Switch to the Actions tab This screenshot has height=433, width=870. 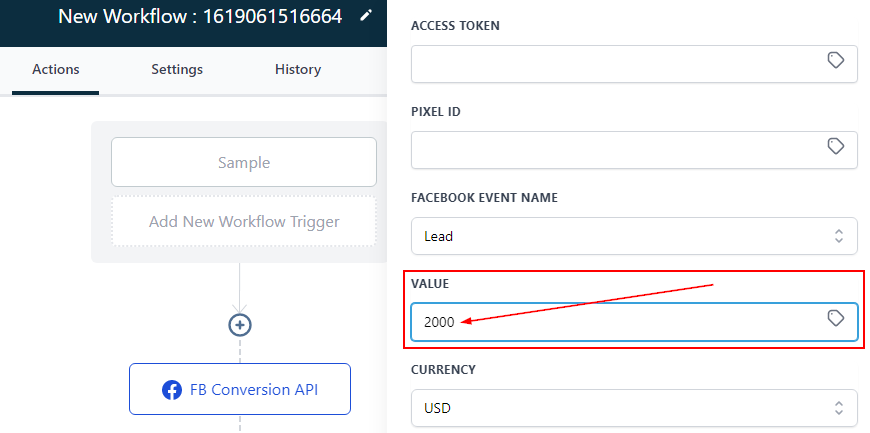pyautogui.click(x=56, y=69)
